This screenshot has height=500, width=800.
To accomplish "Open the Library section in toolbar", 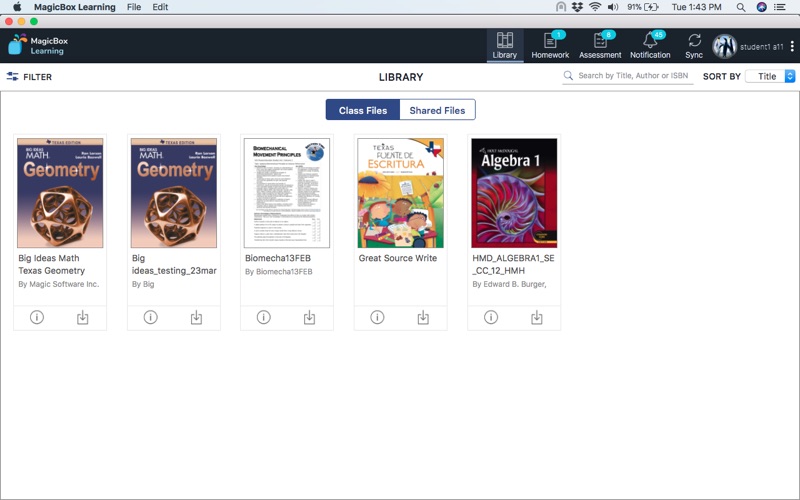I will tap(505, 46).
